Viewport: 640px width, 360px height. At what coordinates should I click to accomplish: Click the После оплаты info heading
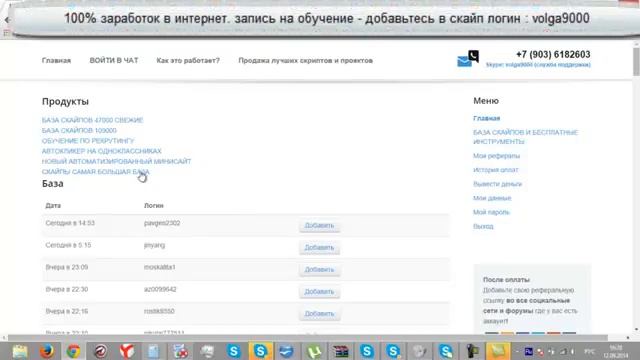click(x=506, y=280)
